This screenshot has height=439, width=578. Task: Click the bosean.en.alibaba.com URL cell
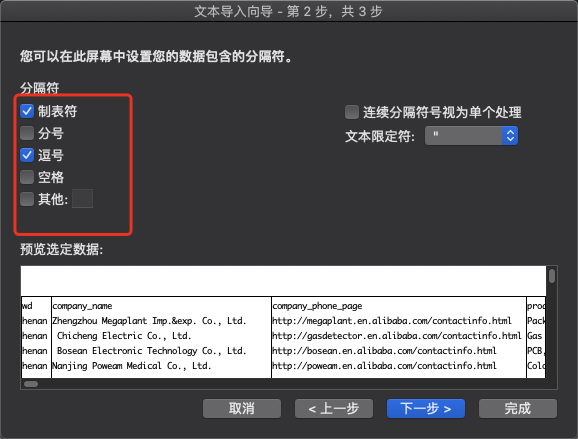point(384,351)
